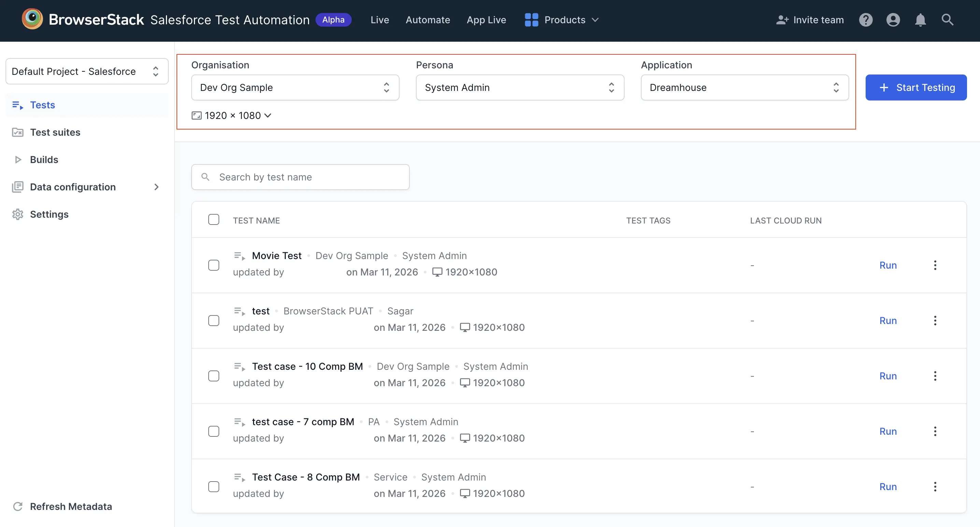
Task: Select all tests using the header checkbox
Action: click(x=214, y=220)
